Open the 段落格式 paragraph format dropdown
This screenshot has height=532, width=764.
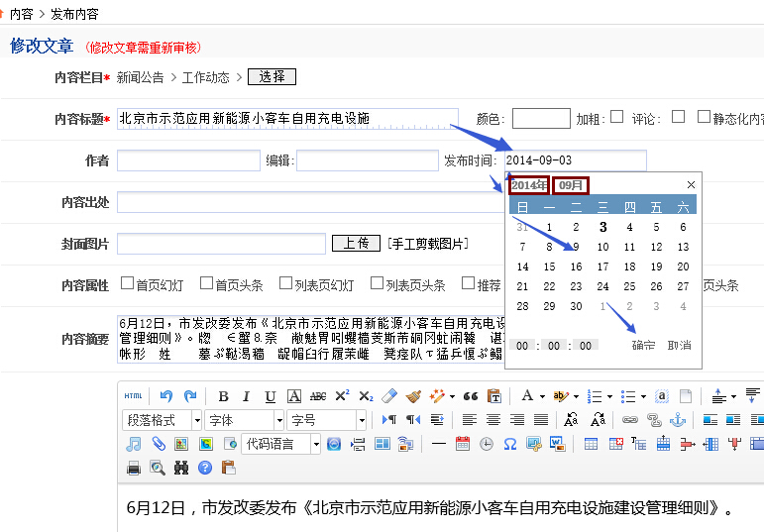pyautogui.click(x=163, y=420)
